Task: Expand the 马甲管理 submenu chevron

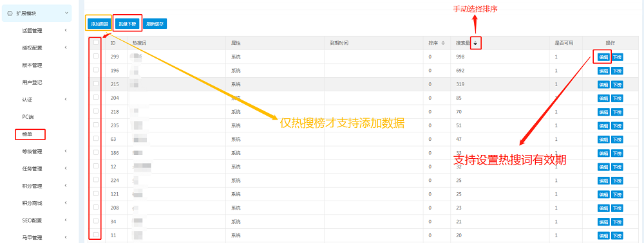Action: click(x=66, y=237)
